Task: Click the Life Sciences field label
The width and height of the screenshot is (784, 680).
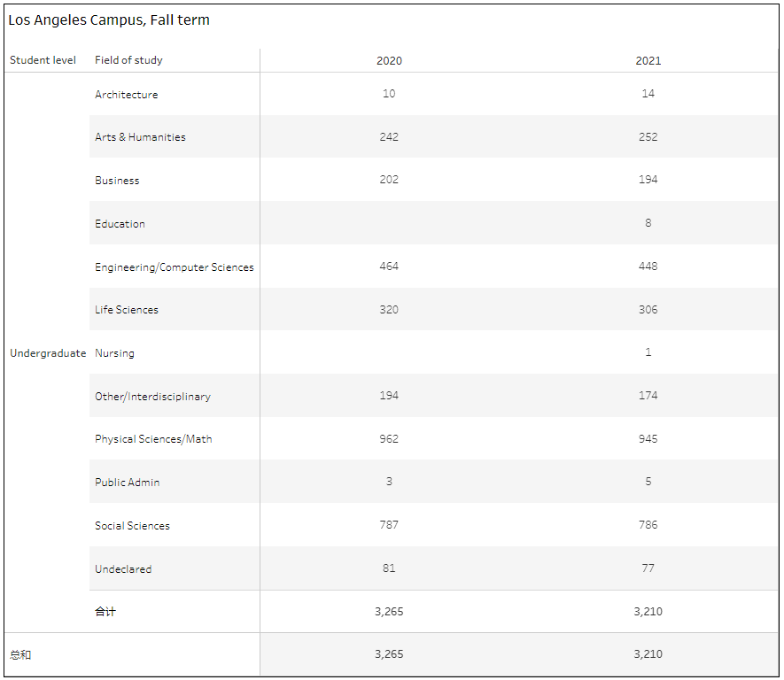Action: [x=127, y=310]
